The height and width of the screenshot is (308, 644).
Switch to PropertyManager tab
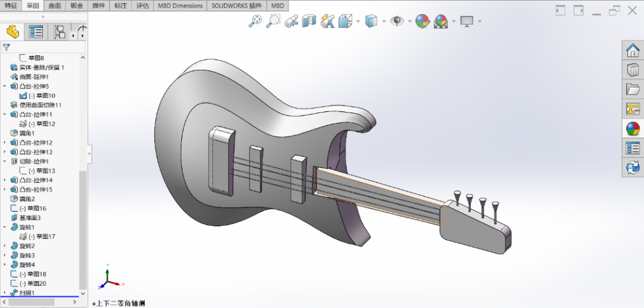pyautogui.click(x=36, y=32)
